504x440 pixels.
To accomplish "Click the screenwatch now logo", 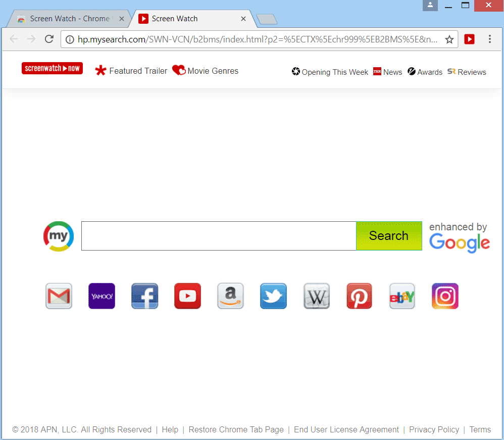I will coord(52,68).
